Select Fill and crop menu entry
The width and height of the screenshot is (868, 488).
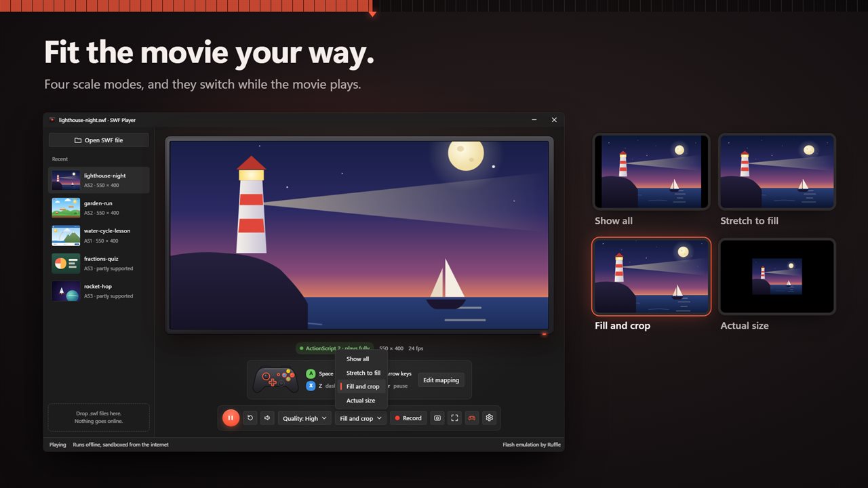[x=361, y=386]
